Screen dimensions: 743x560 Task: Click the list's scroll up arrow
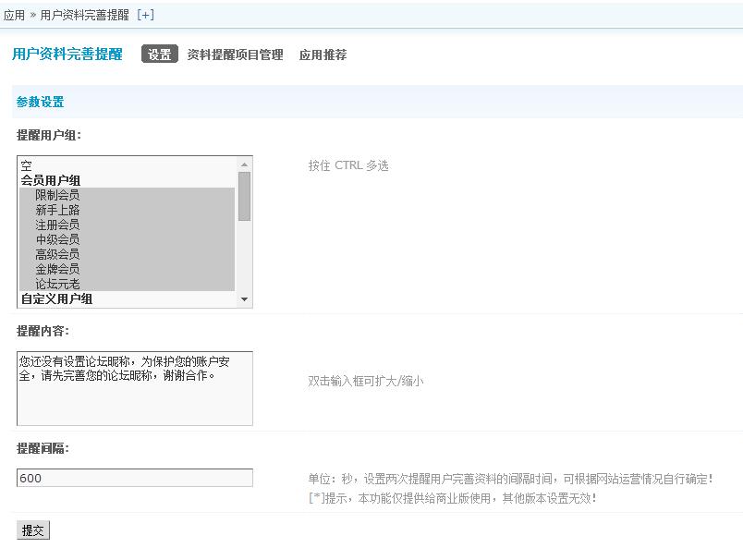click(x=244, y=164)
